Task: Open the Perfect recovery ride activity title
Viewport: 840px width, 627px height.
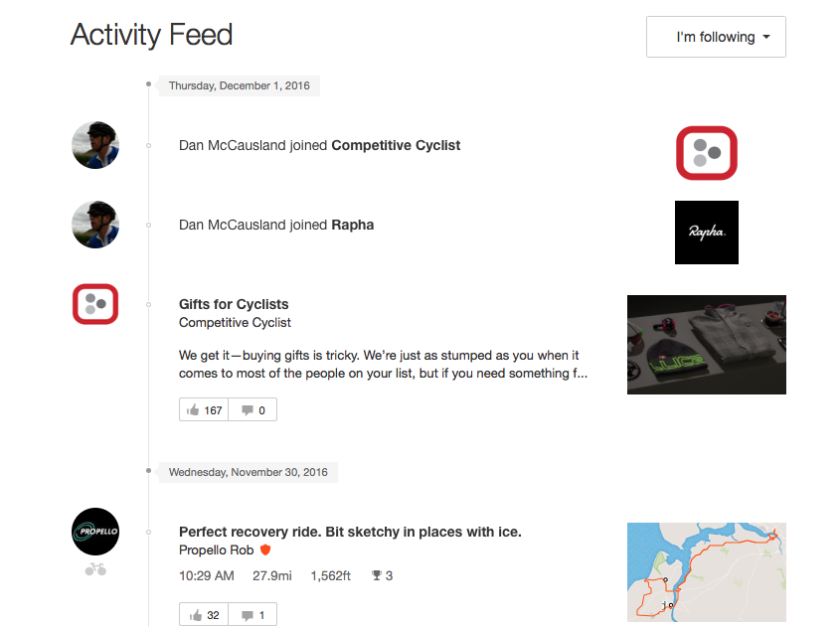Action: pos(350,532)
